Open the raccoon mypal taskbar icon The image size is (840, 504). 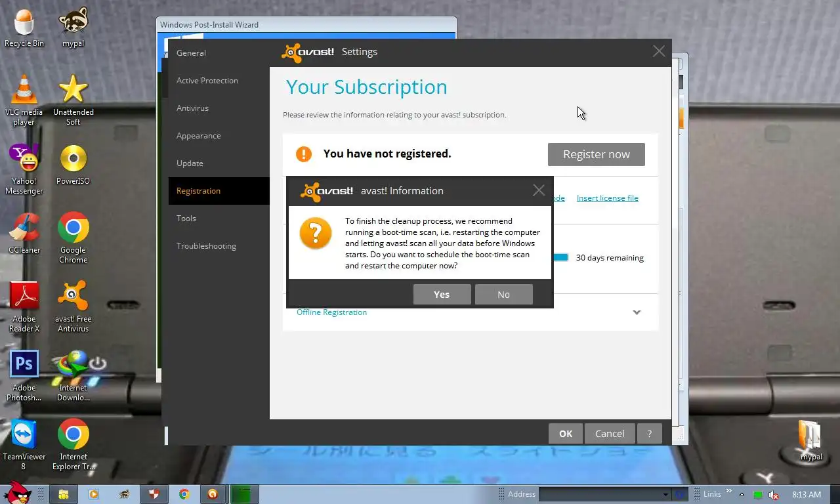[x=123, y=494]
